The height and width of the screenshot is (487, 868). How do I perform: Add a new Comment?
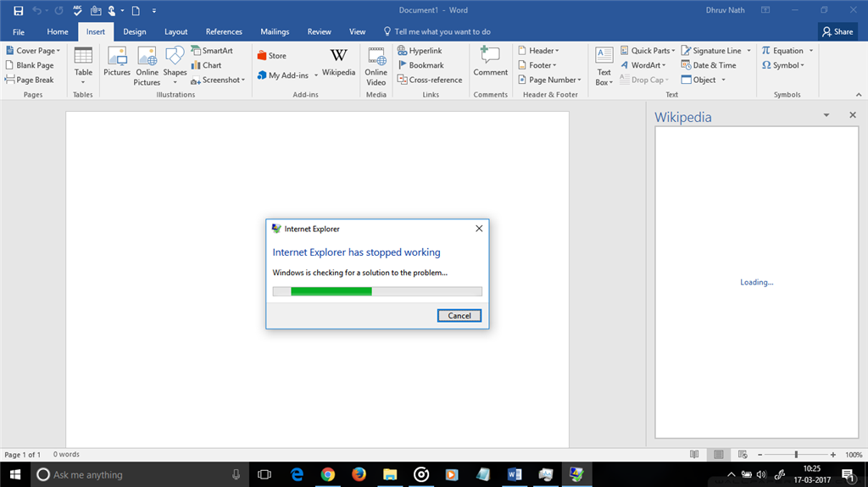point(490,62)
